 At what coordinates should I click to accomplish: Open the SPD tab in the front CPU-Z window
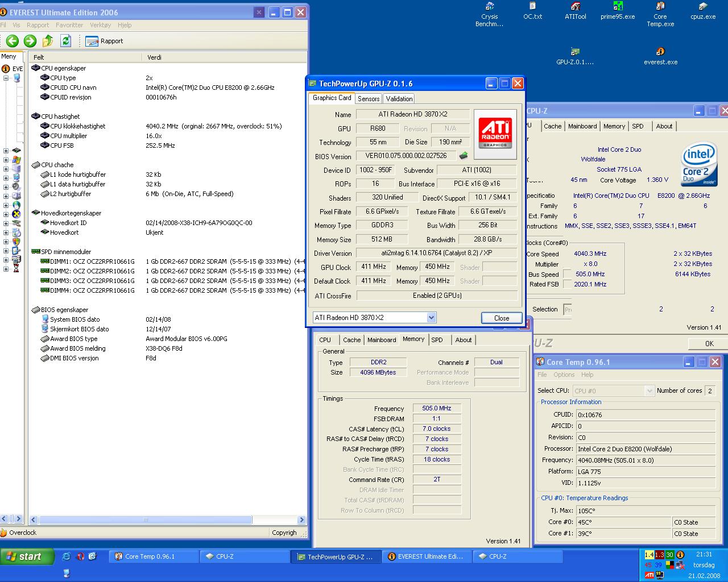437,340
